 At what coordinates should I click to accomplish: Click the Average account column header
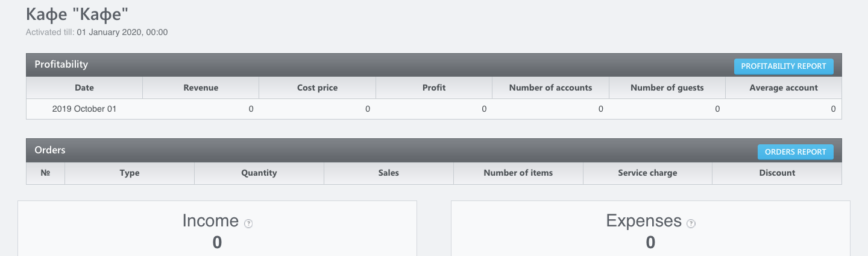[x=784, y=88]
